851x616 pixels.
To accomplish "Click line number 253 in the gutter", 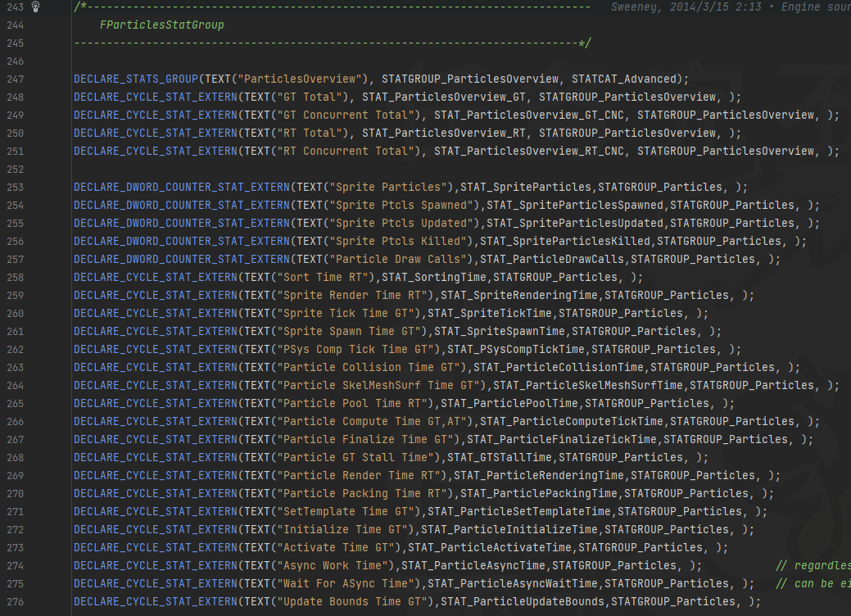I will point(16,188).
